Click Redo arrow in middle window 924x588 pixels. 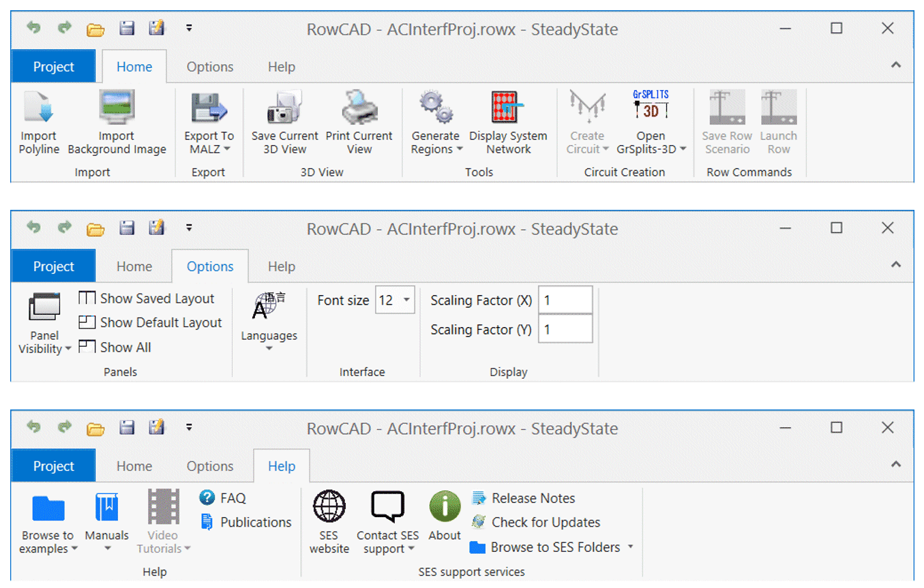pyautogui.click(x=64, y=228)
